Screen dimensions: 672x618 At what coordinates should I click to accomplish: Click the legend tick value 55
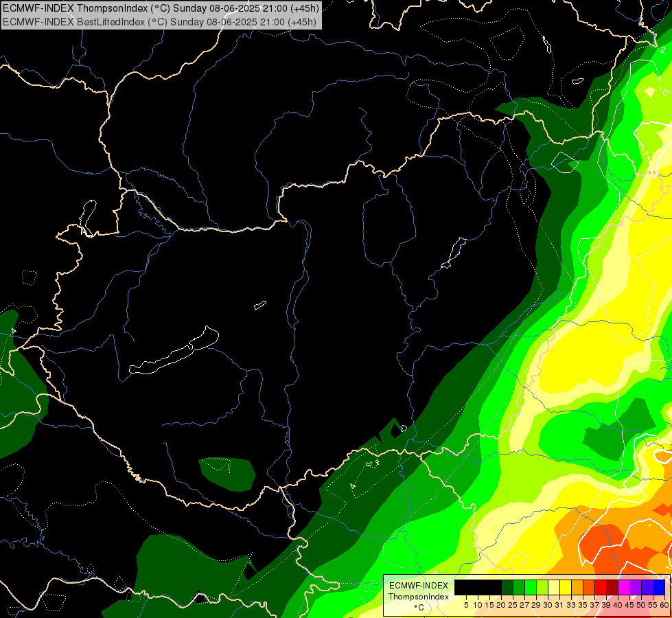point(653,605)
